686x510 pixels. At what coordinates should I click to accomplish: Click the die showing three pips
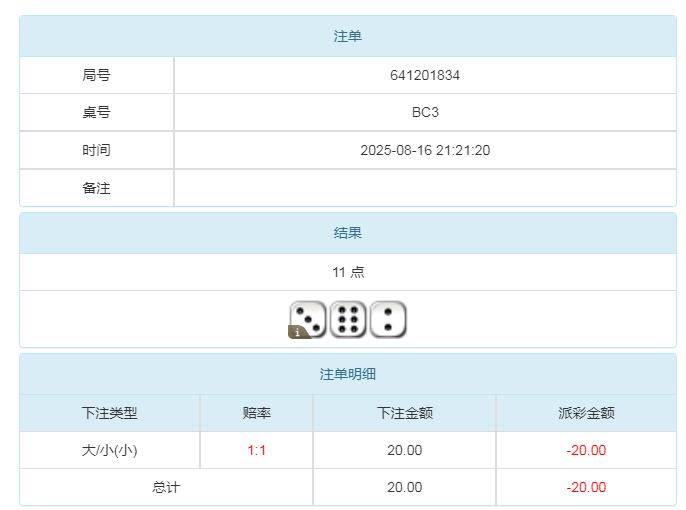308,319
